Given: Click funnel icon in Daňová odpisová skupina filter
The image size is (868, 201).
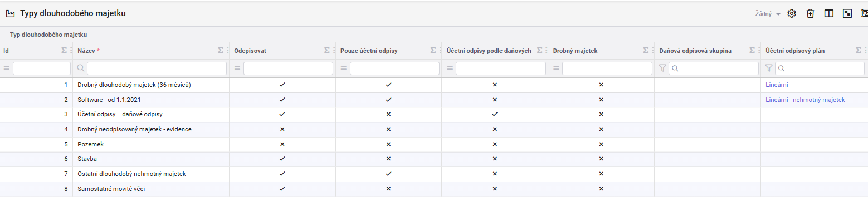Looking at the screenshot, I should [663, 68].
